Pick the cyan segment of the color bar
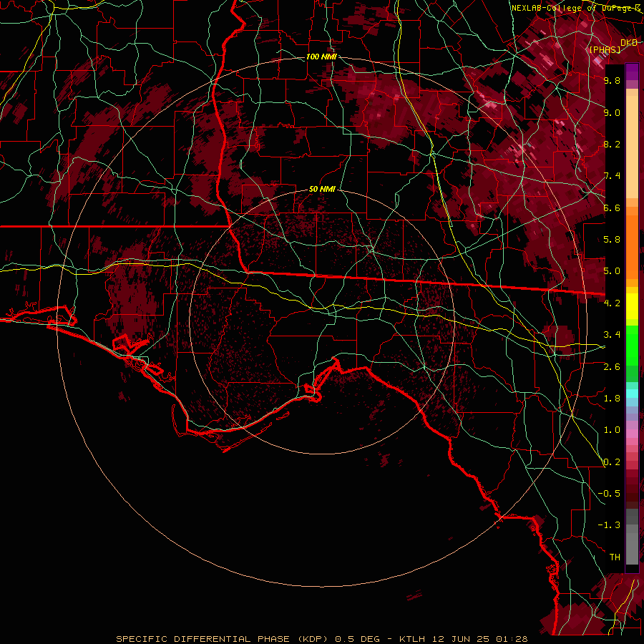This screenshot has height=644, width=644. click(x=632, y=394)
